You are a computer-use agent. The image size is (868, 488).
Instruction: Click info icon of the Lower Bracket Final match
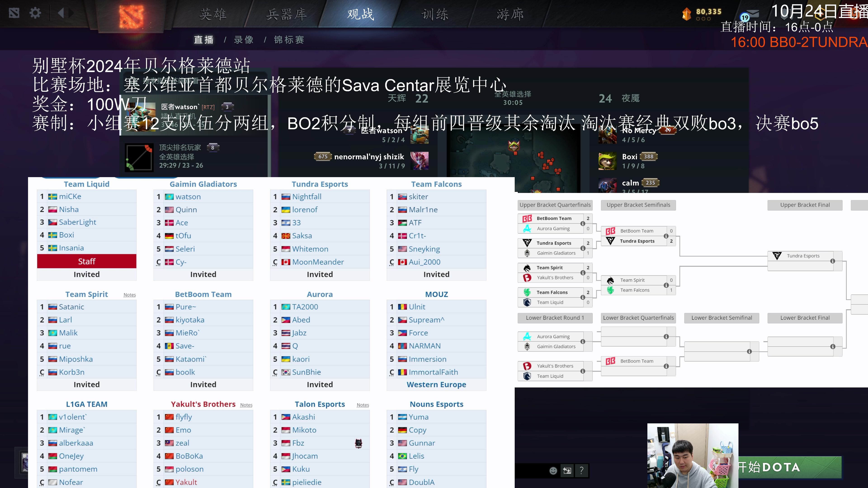pyautogui.click(x=833, y=347)
